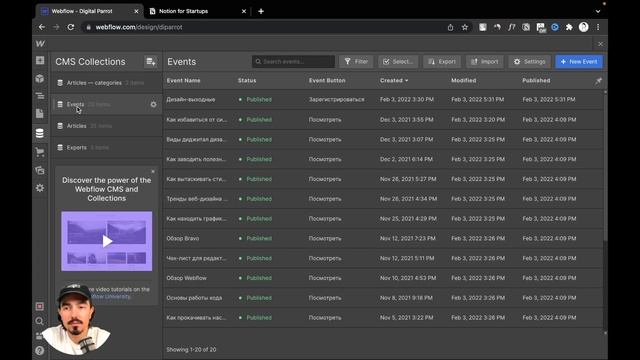Open the Chrome three-dot menu

[598, 27]
